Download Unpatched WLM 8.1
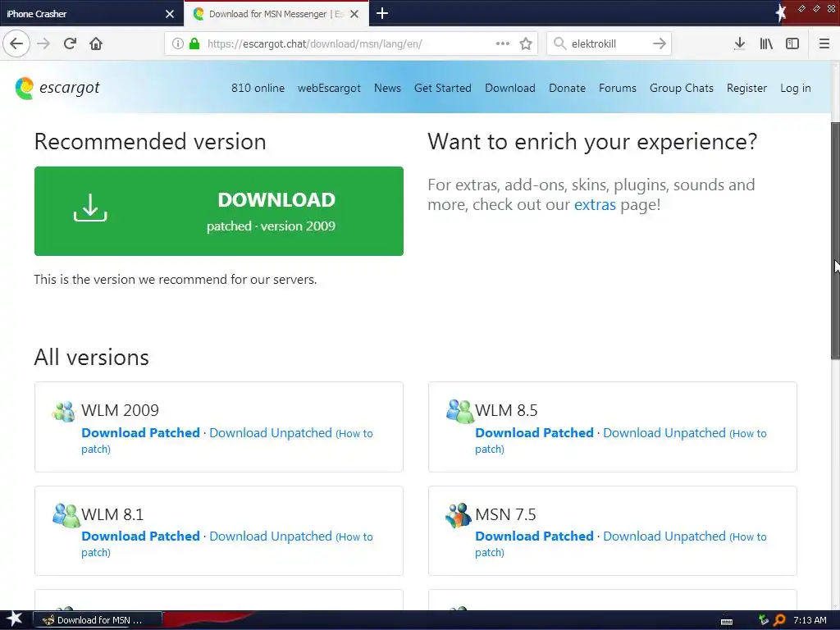The width and height of the screenshot is (840, 630). tap(271, 536)
